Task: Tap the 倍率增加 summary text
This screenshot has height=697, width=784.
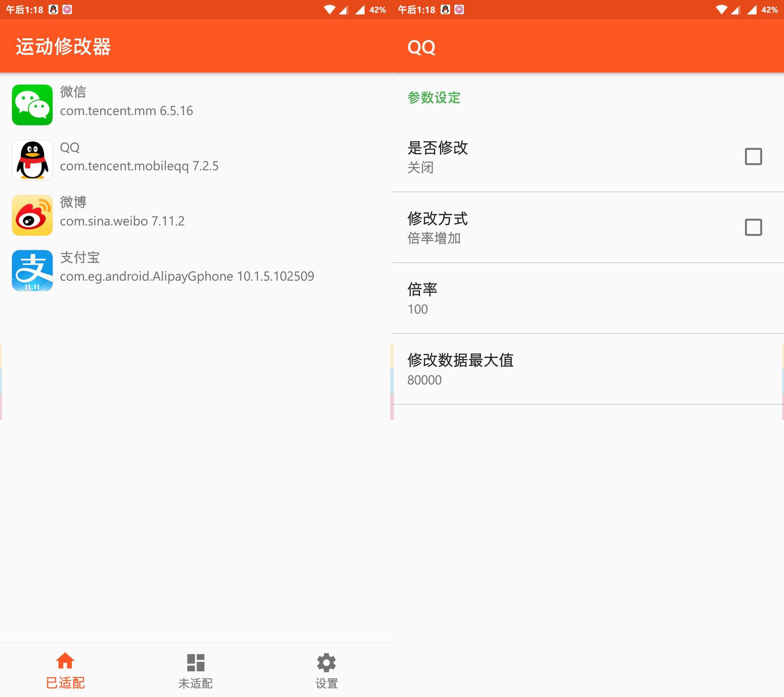Action: click(x=434, y=238)
